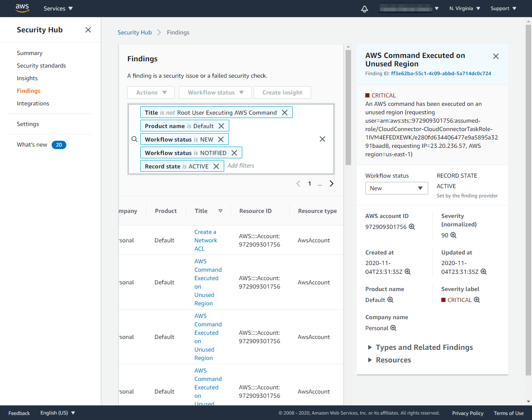Click the filter search magnifier icon
The width and height of the screenshot is (532, 420).
[134, 139]
